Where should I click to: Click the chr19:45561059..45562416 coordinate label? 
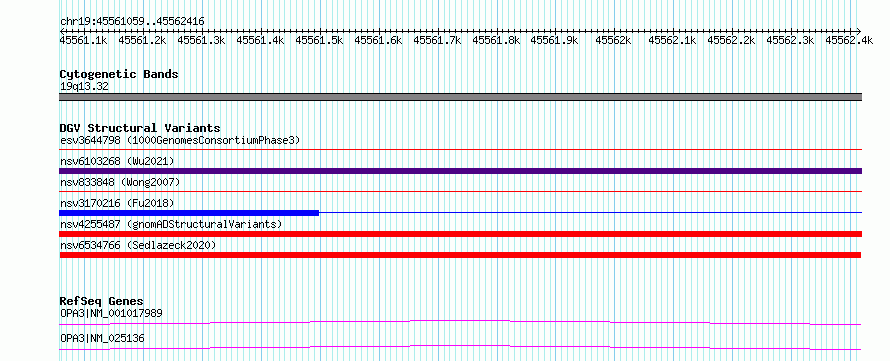tap(132, 21)
